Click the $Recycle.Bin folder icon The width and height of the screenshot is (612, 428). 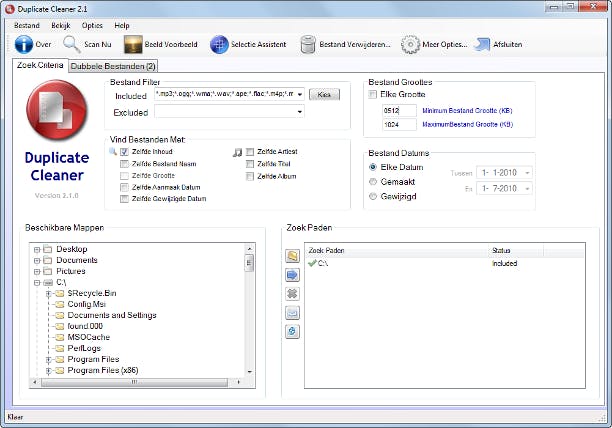pos(59,293)
